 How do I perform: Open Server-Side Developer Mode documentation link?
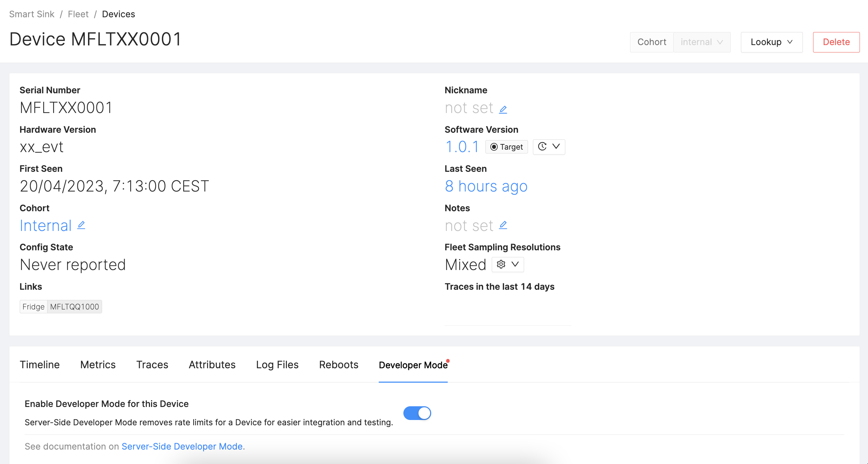182,446
